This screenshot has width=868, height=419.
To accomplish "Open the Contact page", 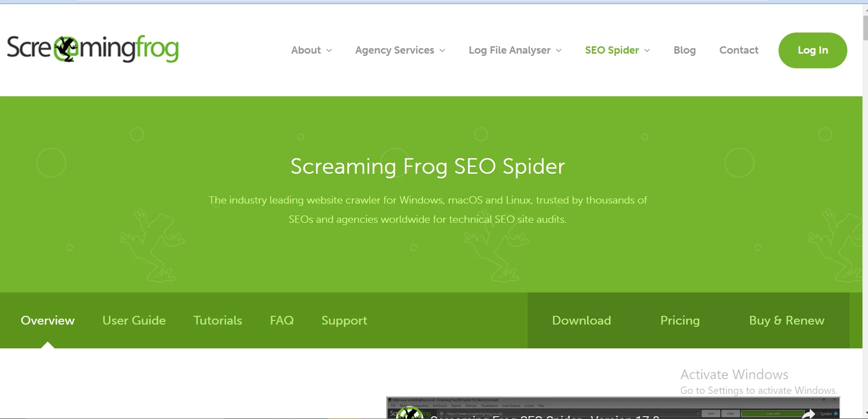I will (739, 50).
